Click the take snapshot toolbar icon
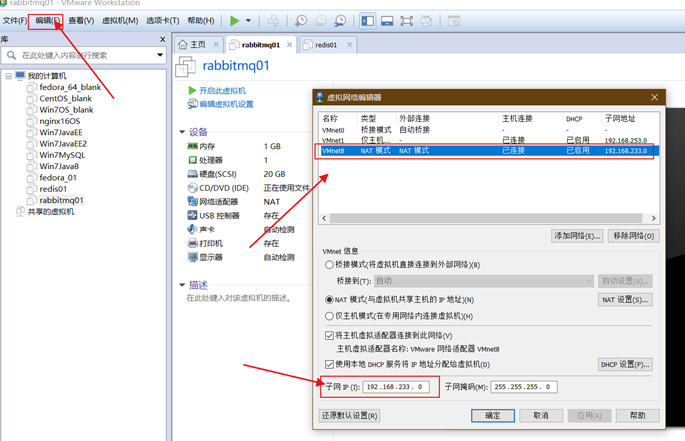The height and width of the screenshot is (441, 685). pos(301,21)
